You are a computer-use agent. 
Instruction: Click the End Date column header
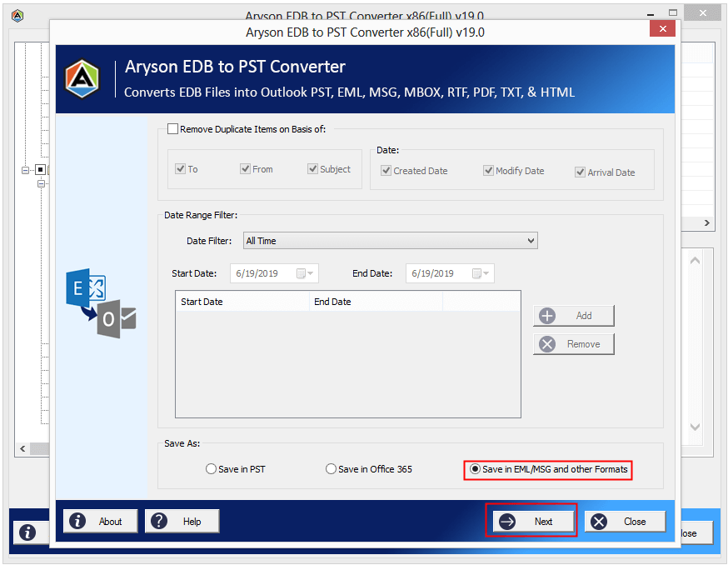click(x=376, y=302)
